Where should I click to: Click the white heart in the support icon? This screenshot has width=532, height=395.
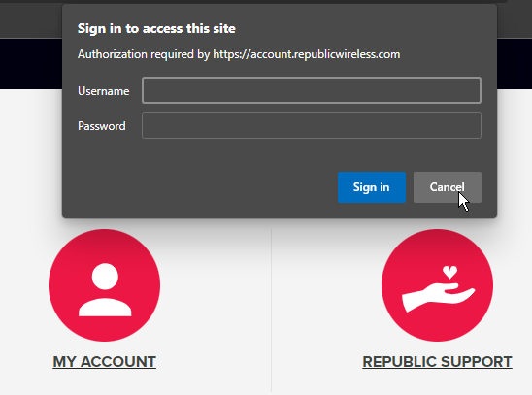click(449, 273)
